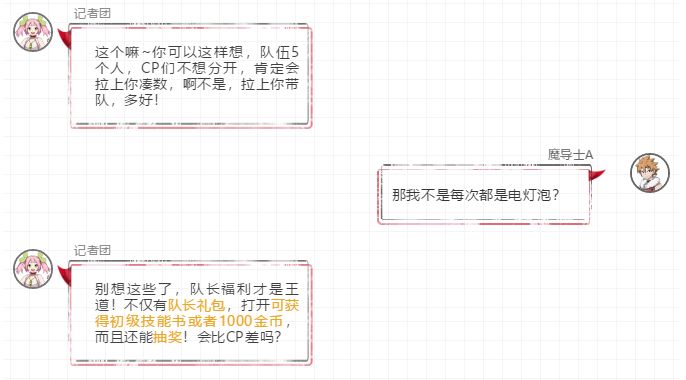
Task: Click the text 会比CP差吗?
Action: 239,337
